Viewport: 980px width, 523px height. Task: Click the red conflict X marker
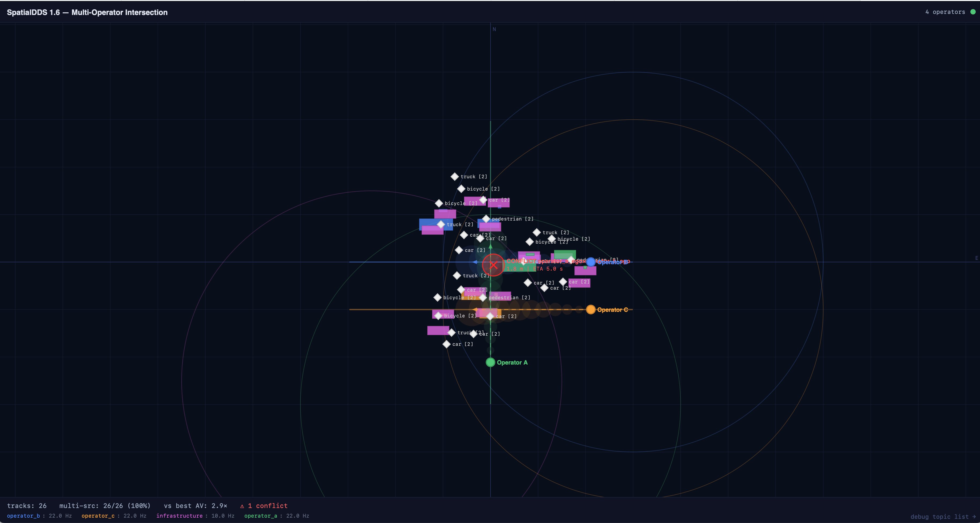coord(493,265)
